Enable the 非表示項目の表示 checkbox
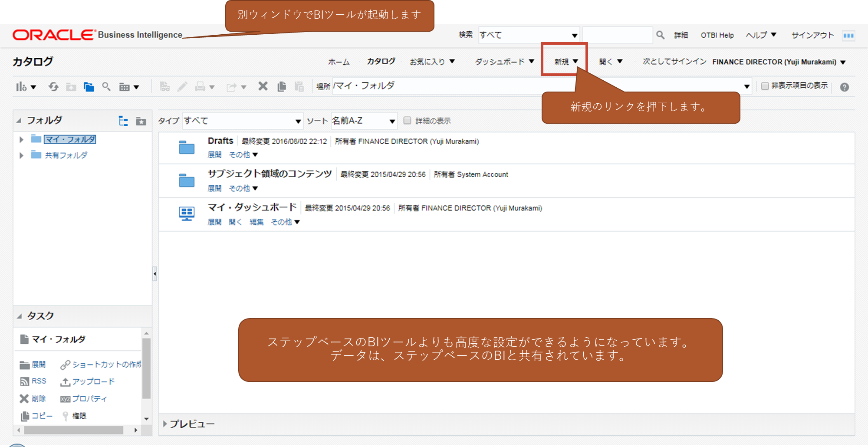 click(765, 86)
